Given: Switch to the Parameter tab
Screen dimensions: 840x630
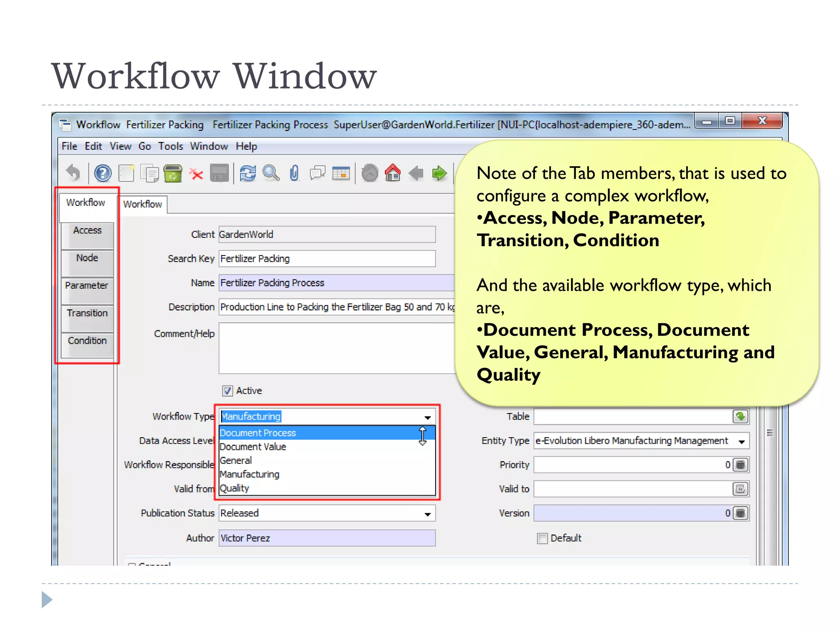Looking at the screenshot, I should coord(87,290).
